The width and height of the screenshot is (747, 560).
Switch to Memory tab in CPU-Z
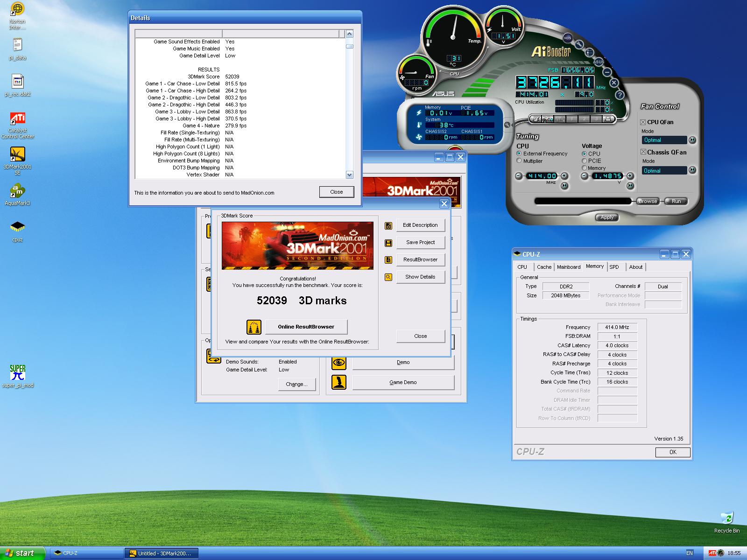595,266
